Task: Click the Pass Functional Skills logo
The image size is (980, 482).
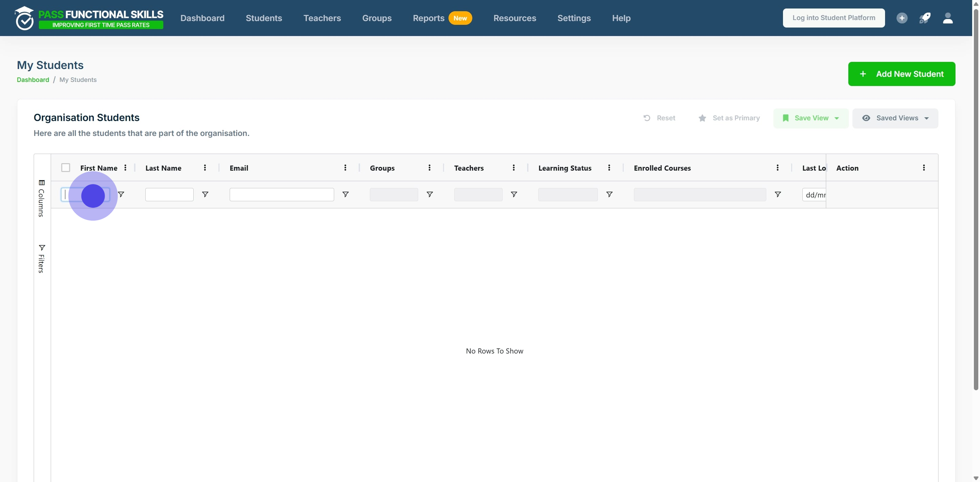Action: pos(89,18)
